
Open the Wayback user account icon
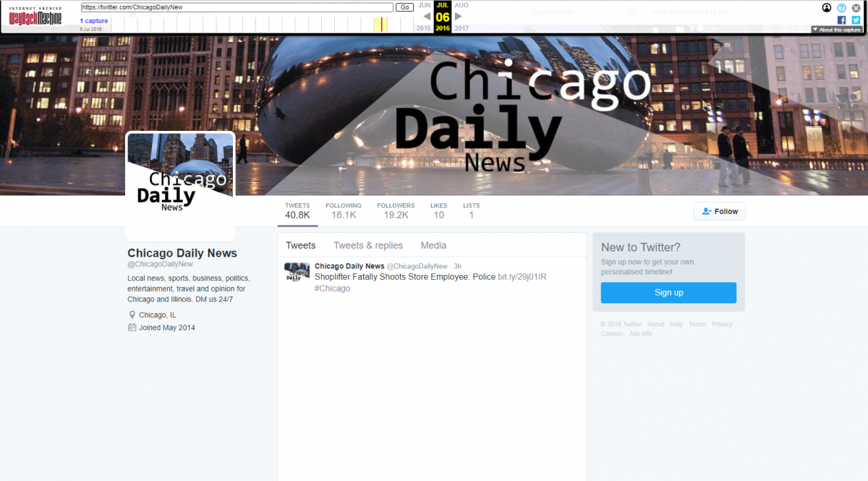coord(827,8)
